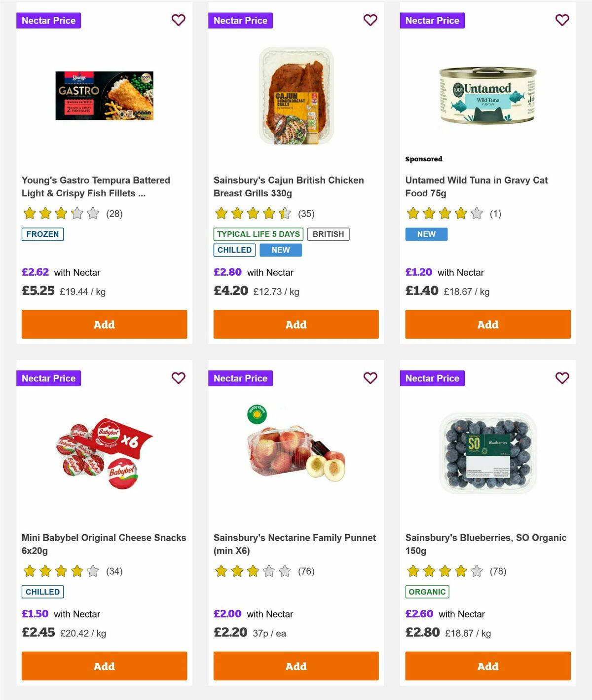Favourite the Untamed Wild Tuna cat food
The height and width of the screenshot is (700, 592).
click(x=562, y=20)
